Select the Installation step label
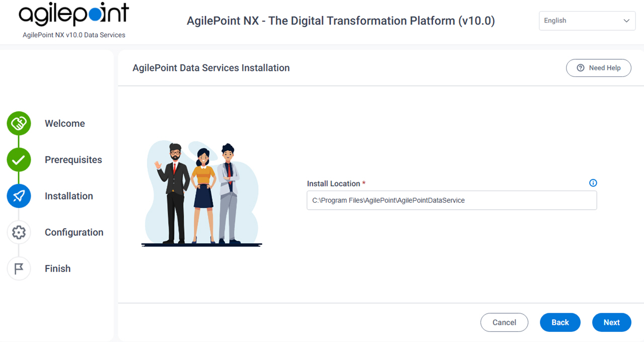 [69, 196]
